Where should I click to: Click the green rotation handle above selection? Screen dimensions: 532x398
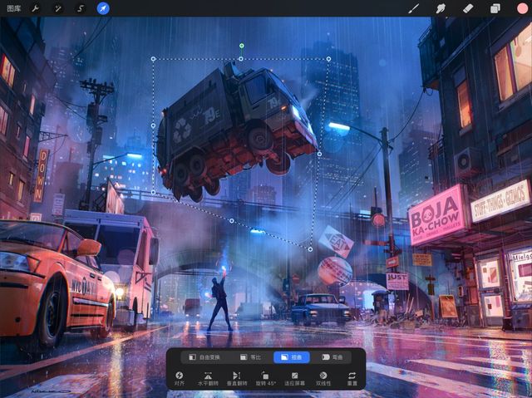pyautogui.click(x=242, y=46)
